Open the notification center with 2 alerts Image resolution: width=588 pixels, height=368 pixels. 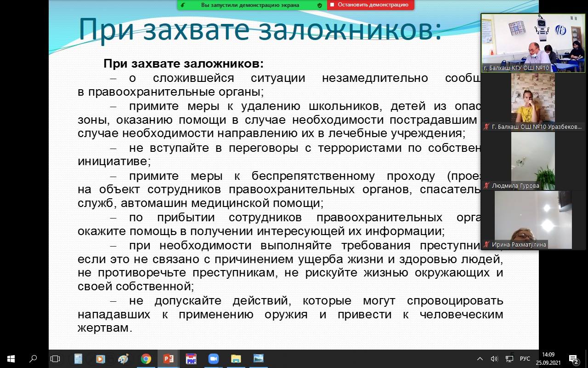pyautogui.click(x=573, y=359)
